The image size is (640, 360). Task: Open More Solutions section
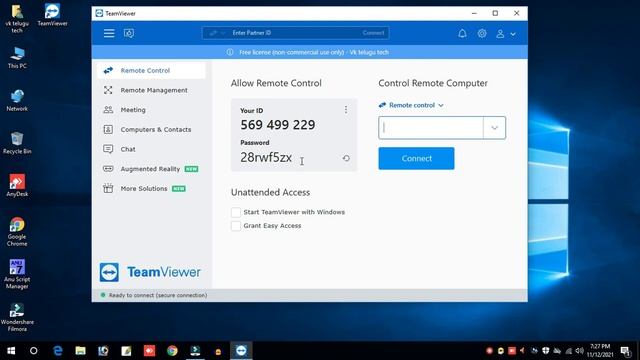151,189
